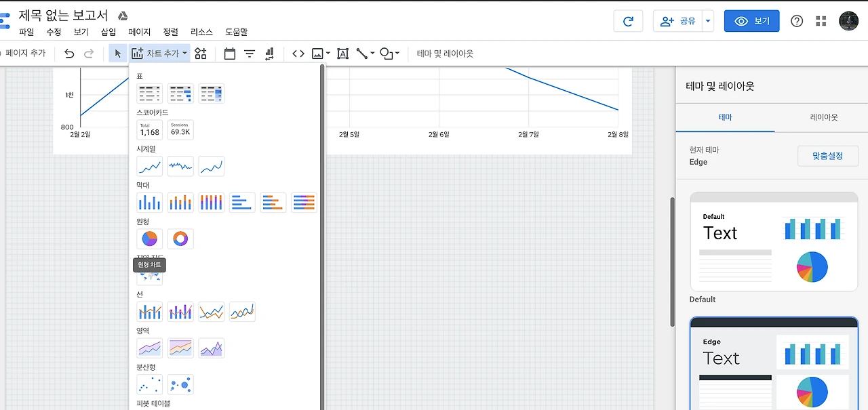The height and width of the screenshot is (410, 868).
Task: Click 테마 및 레이아웃 in toolbar
Action: [x=445, y=54]
